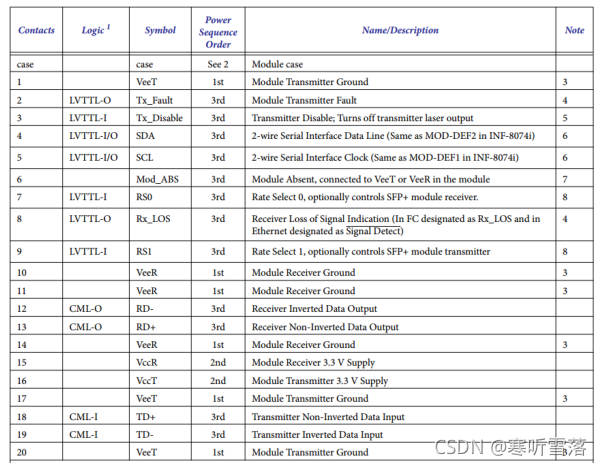Select the Tx_Disable symbol cell
This screenshot has height=465, width=602.
(159, 118)
